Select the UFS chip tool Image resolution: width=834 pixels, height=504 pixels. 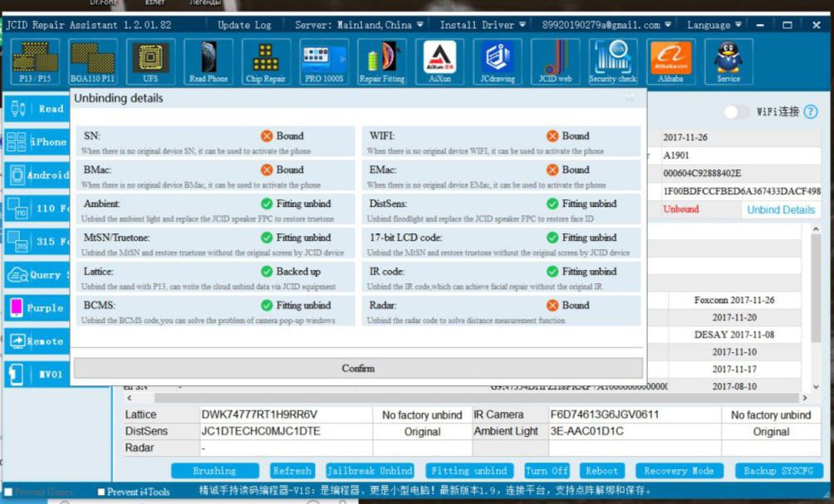coord(150,61)
